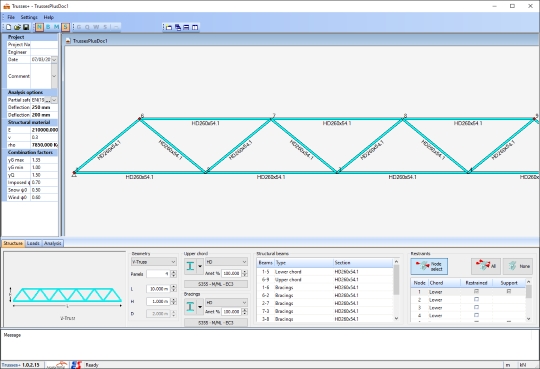Viewport: 540px width, 369px height.
Task: Click the Upper chord S355 material button
Action: [216, 284]
